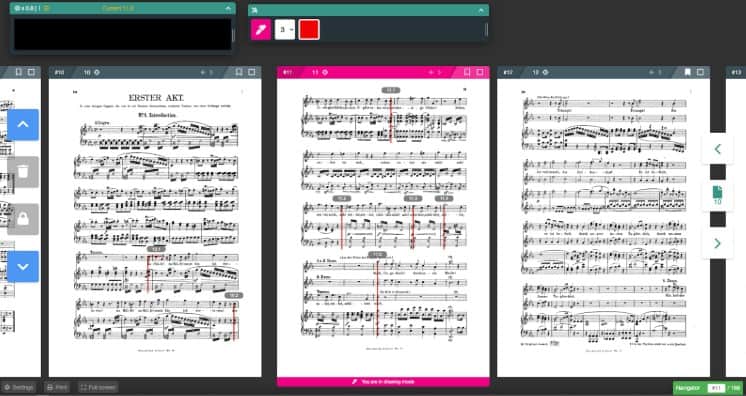Toggle the page lock button
Screen dimensions: 746x396
click(x=23, y=219)
